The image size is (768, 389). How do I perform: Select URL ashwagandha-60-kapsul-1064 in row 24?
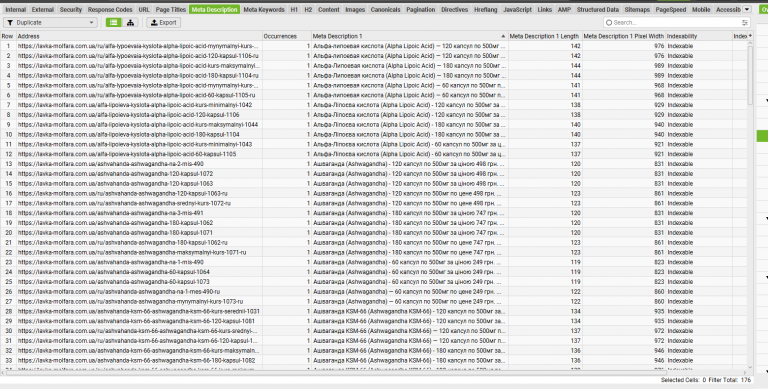tap(114, 272)
